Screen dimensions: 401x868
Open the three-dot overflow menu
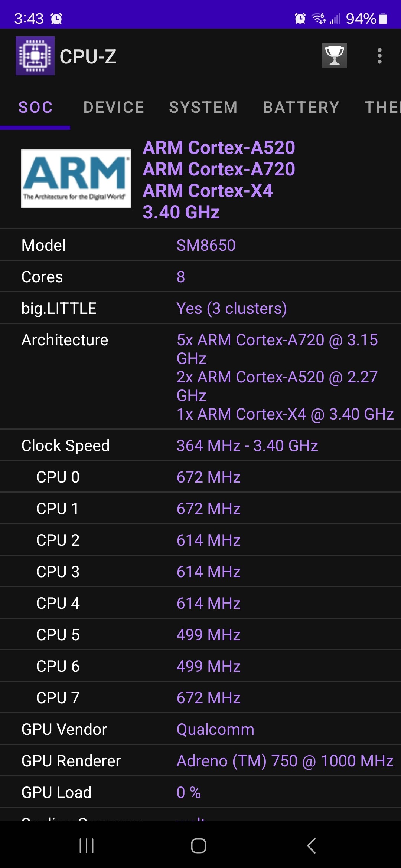coord(379,56)
